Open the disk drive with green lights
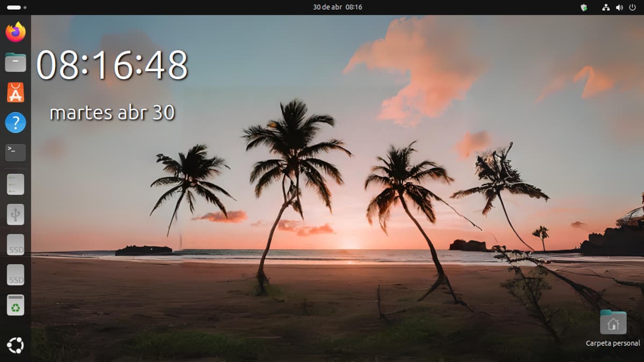Viewport: 644px width, 362px height. click(16, 184)
